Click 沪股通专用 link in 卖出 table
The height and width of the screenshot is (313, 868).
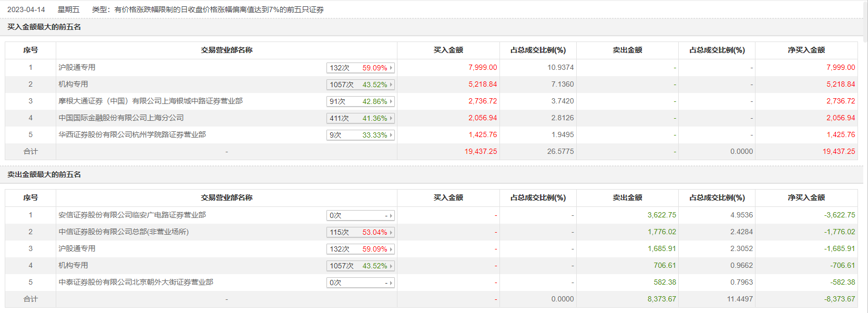(x=77, y=248)
